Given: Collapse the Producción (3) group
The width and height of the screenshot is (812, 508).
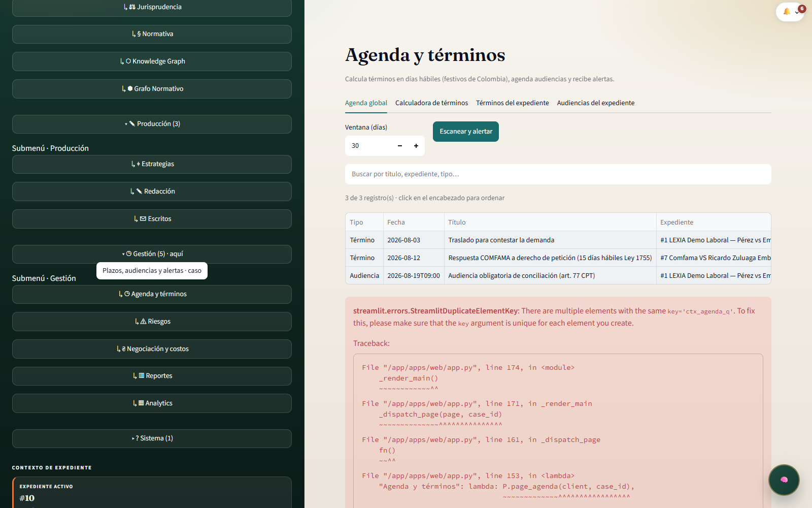Looking at the screenshot, I should click(x=152, y=124).
